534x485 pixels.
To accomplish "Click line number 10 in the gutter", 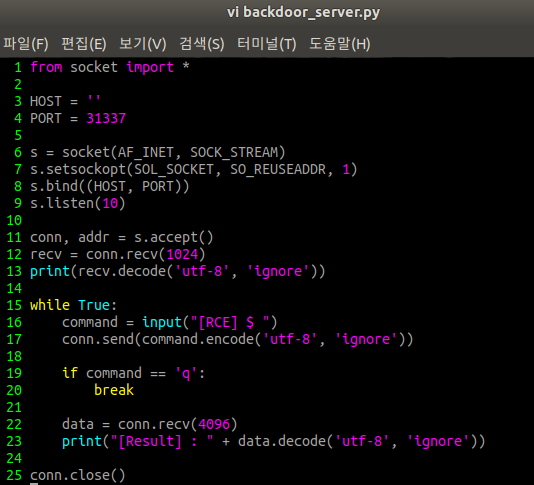I will pyautogui.click(x=14, y=220).
